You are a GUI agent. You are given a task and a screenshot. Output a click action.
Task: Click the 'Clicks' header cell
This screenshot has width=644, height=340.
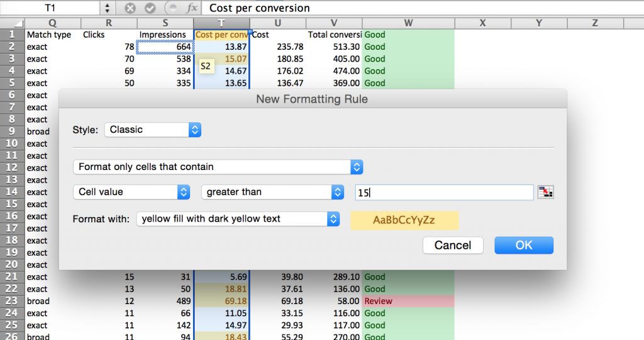(x=109, y=35)
